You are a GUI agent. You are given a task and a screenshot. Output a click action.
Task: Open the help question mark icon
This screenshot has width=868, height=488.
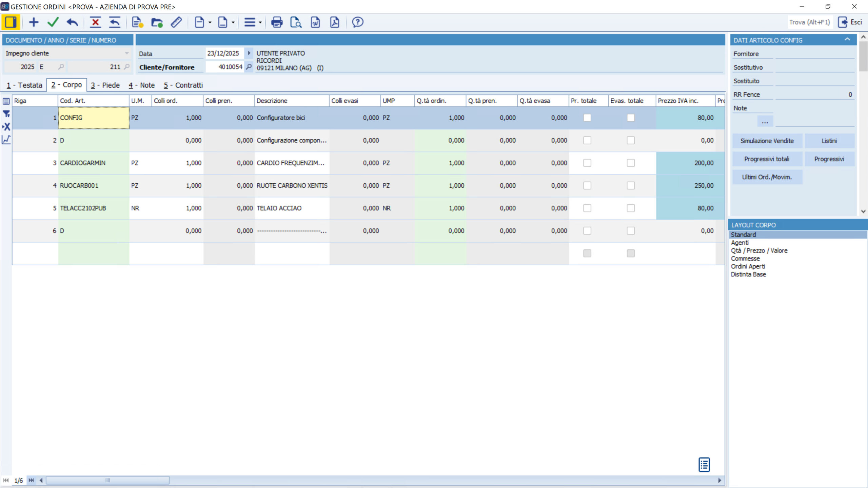[357, 22]
